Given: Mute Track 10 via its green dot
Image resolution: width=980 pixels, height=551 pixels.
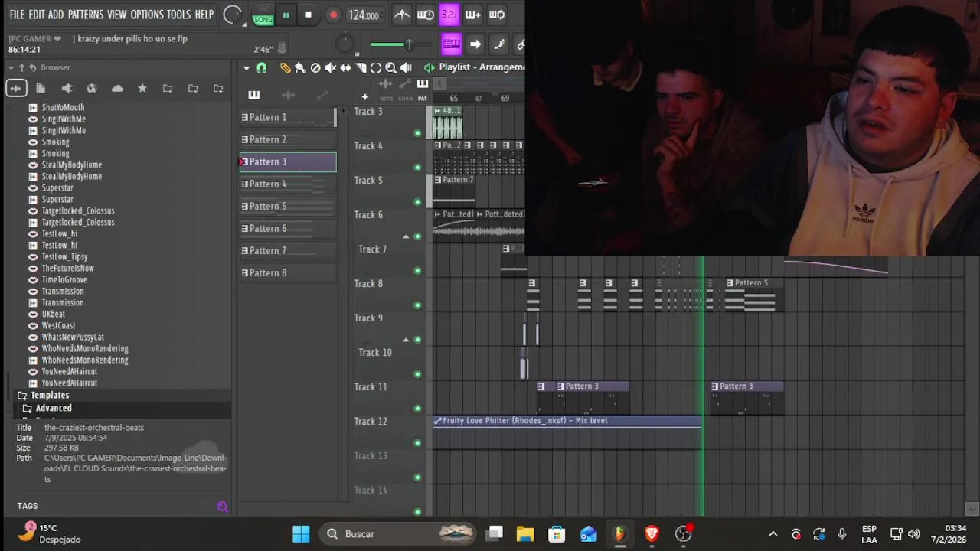Looking at the screenshot, I should click(x=417, y=374).
